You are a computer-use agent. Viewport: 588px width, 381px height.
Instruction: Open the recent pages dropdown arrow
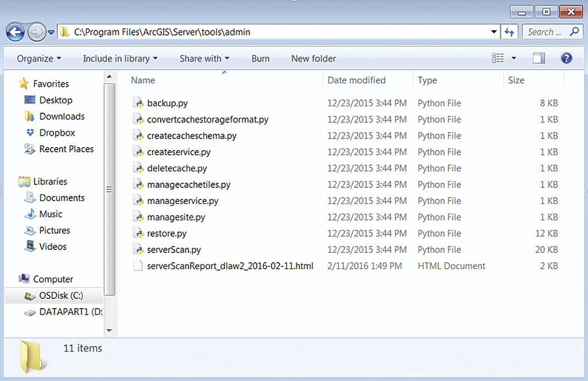pos(51,32)
